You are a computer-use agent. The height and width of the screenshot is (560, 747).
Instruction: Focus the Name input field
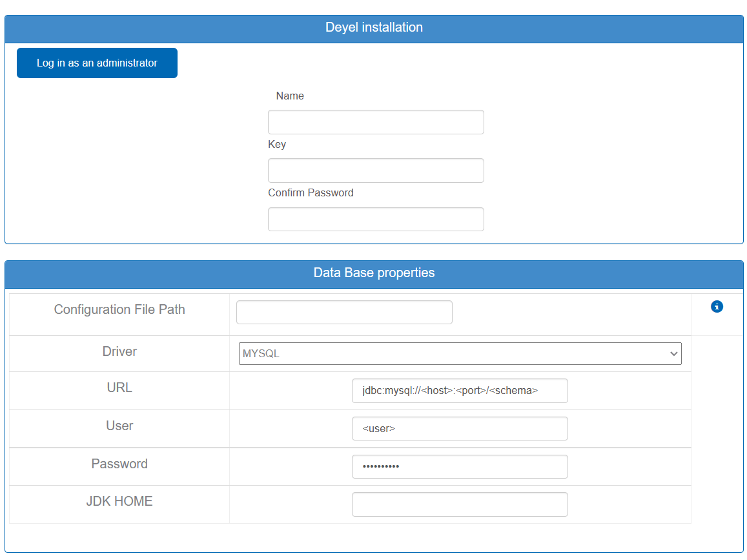pos(376,122)
